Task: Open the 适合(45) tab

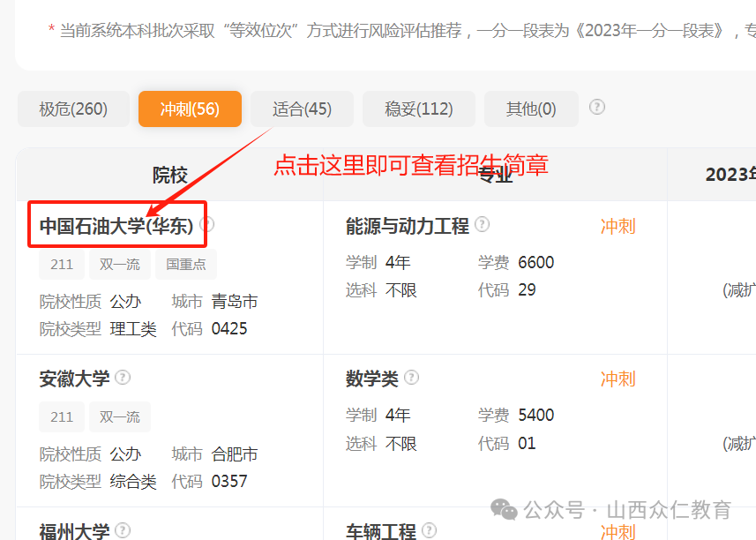Action: click(302, 109)
